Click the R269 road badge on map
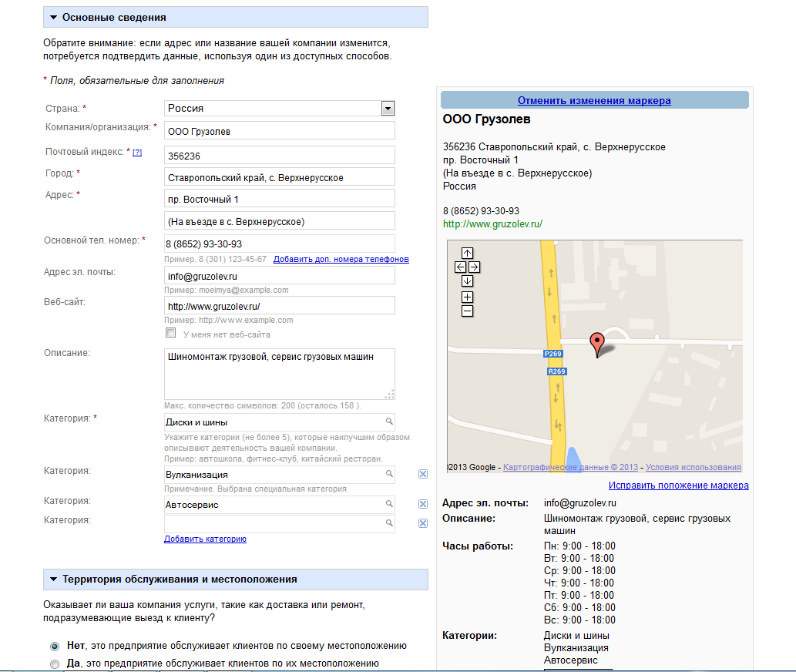The height and width of the screenshot is (672, 796). click(557, 371)
